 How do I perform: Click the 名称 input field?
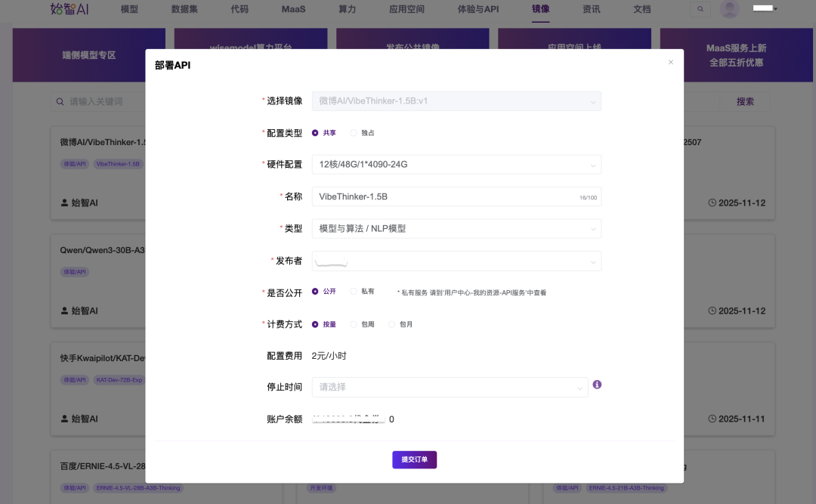click(x=456, y=196)
